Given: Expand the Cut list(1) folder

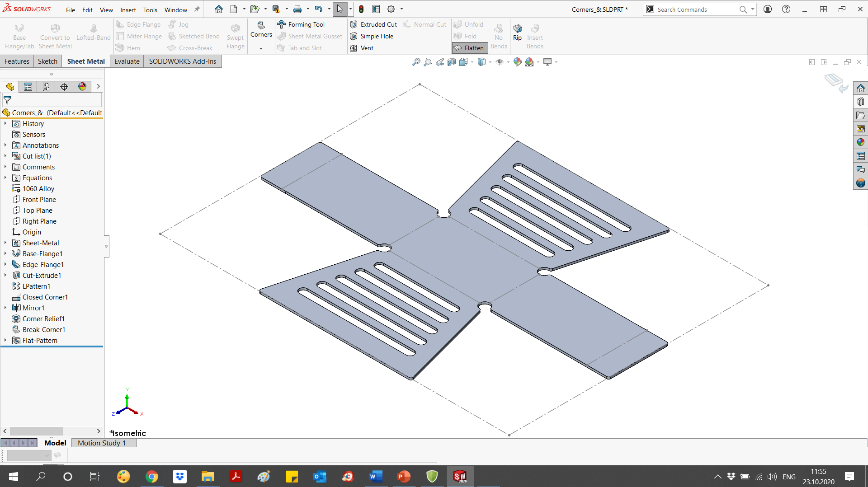Looking at the screenshot, I should pos(5,156).
